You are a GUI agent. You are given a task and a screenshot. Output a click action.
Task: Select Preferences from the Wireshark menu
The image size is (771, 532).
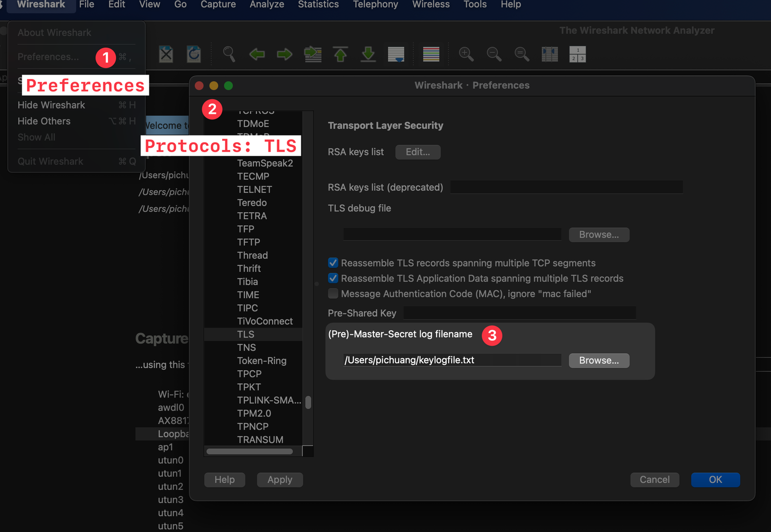click(48, 56)
